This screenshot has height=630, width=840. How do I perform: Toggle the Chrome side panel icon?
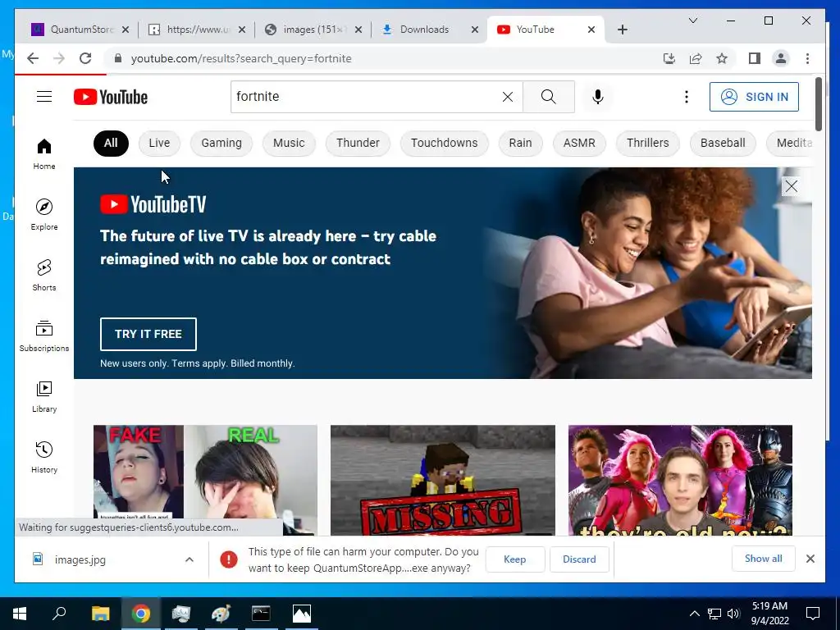click(x=755, y=58)
